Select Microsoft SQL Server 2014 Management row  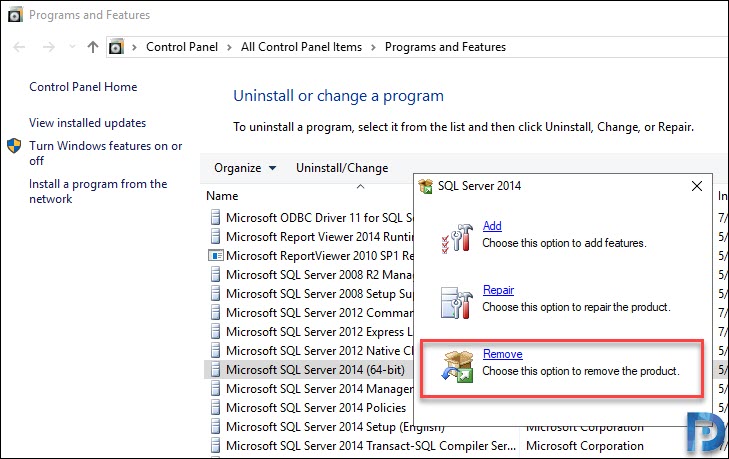(309, 388)
